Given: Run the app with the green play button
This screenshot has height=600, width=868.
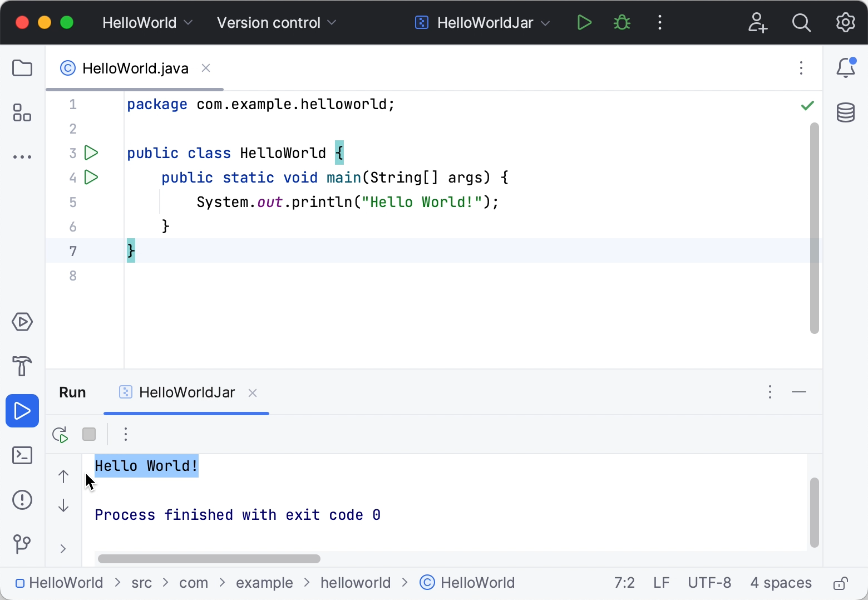Looking at the screenshot, I should 584,22.
